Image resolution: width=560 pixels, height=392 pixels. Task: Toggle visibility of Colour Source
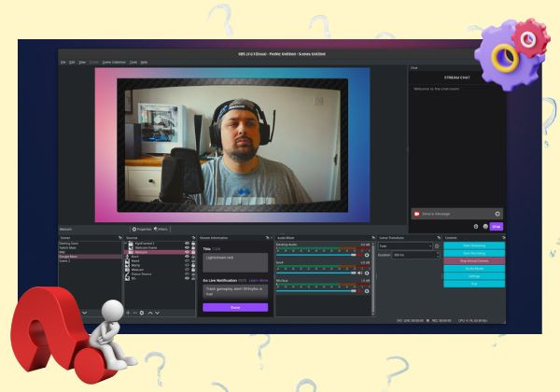coord(187,273)
